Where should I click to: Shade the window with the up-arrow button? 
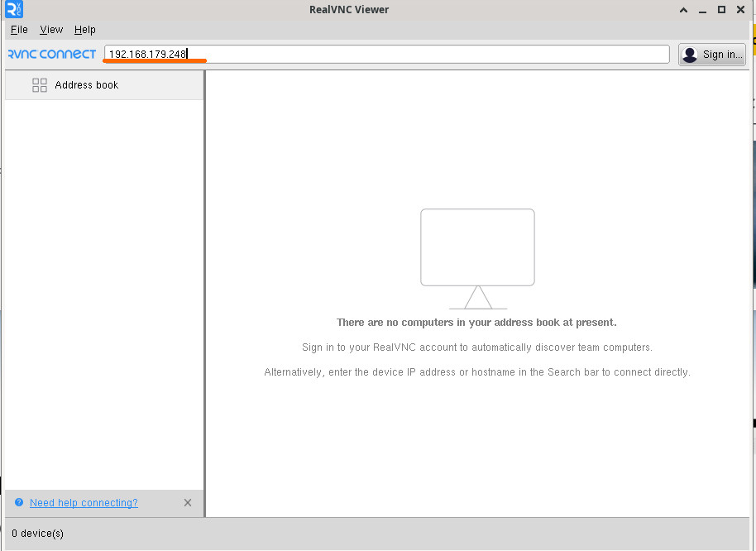(683, 10)
